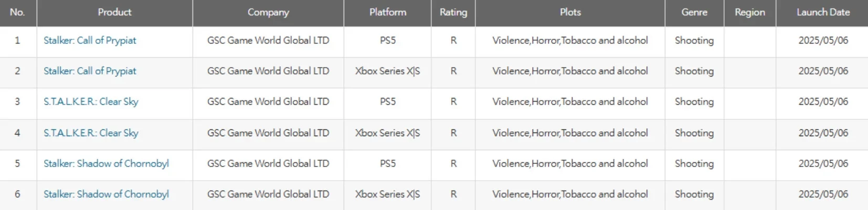This screenshot has width=868, height=210.
Task: Open Clear Sky link in row 4
Action: click(91, 133)
